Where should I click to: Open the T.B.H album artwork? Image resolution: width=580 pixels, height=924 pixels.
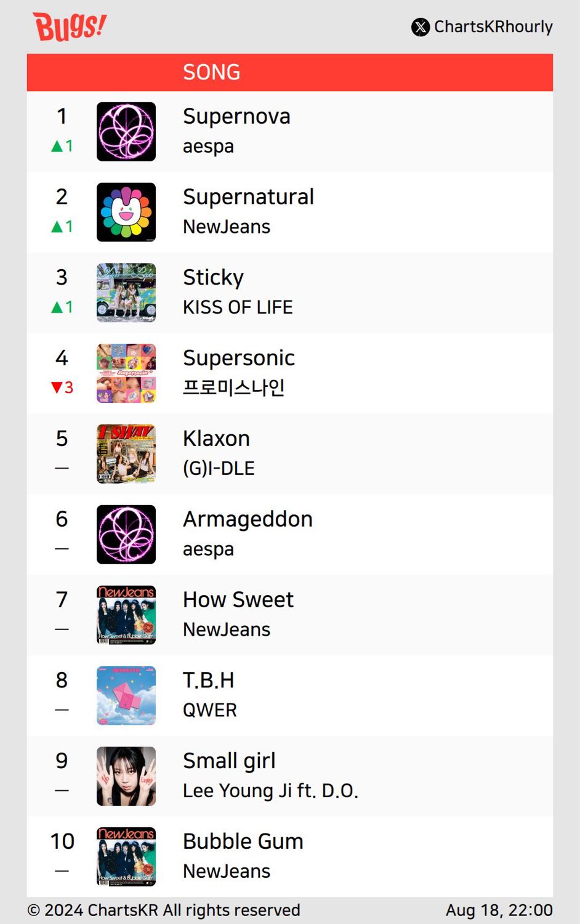click(126, 695)
